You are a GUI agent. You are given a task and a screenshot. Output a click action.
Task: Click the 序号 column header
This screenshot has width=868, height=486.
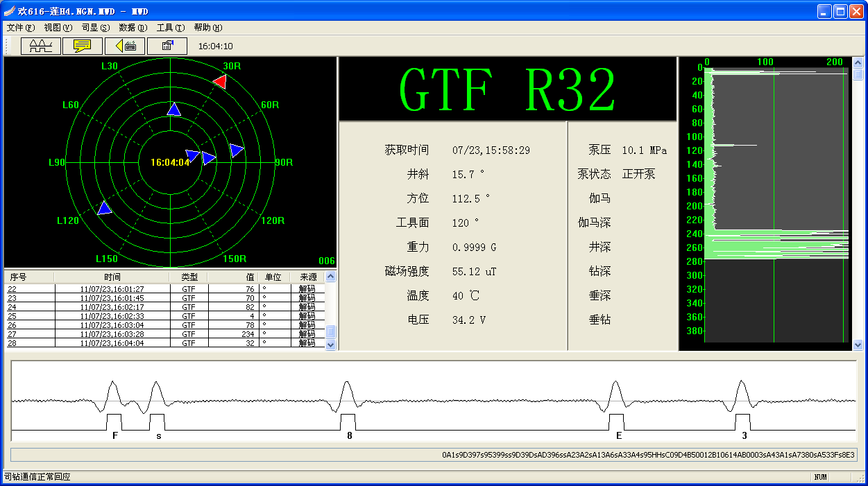29,277
